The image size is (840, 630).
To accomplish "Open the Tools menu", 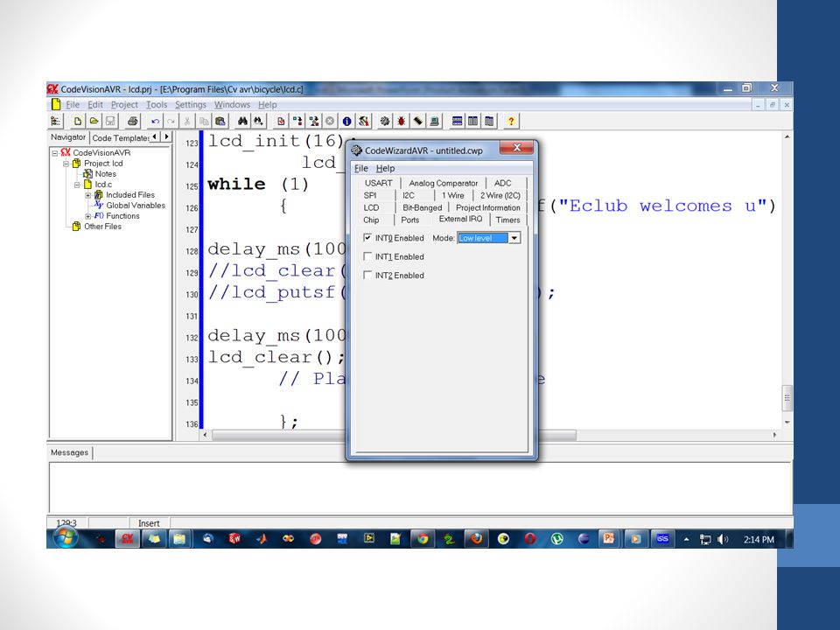I will coord(157,104).
